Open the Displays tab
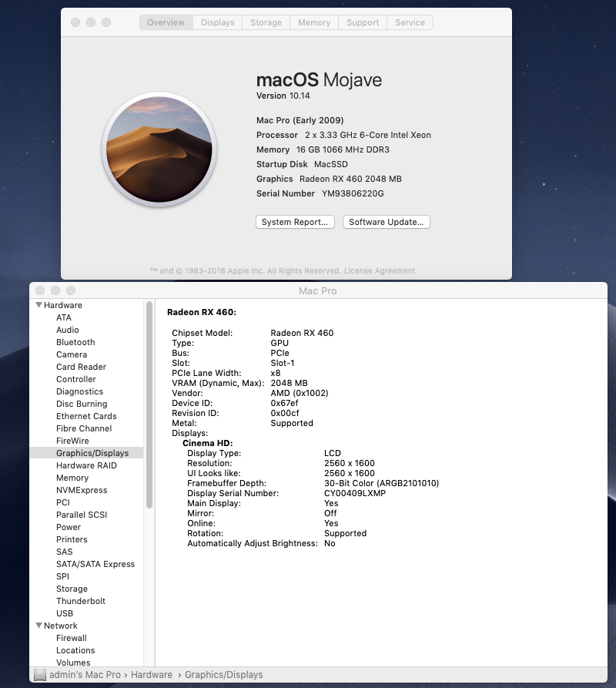616x688 pixels. click(217, 22)
